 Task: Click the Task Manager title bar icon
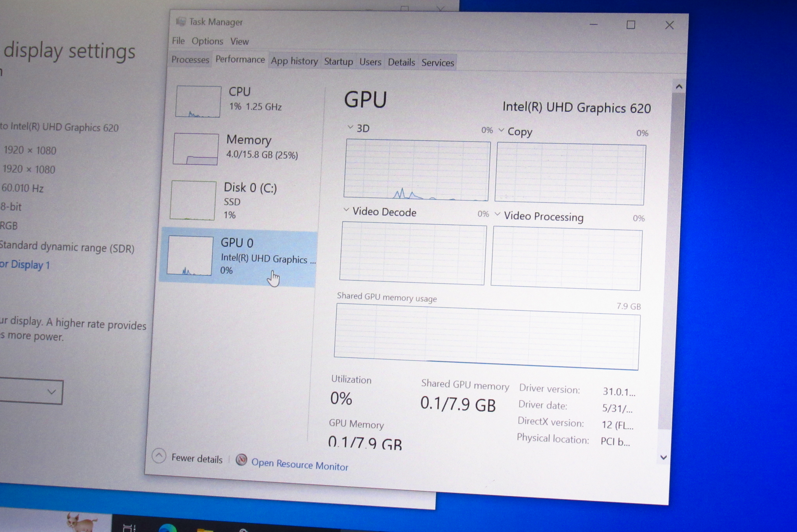181,22
